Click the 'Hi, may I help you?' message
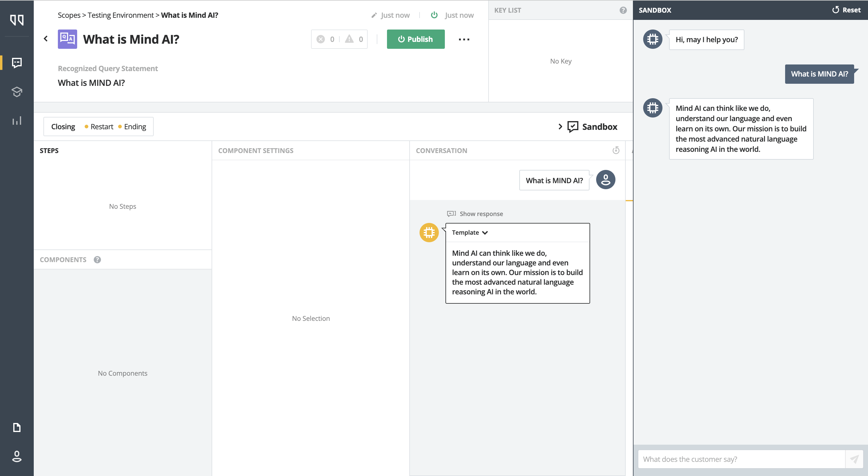The image size is (868, 476). (x=706, y=40)
